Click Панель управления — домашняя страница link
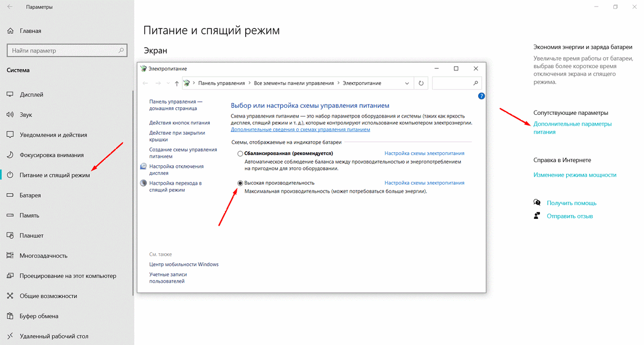644x345 pixels. [176, 105]
